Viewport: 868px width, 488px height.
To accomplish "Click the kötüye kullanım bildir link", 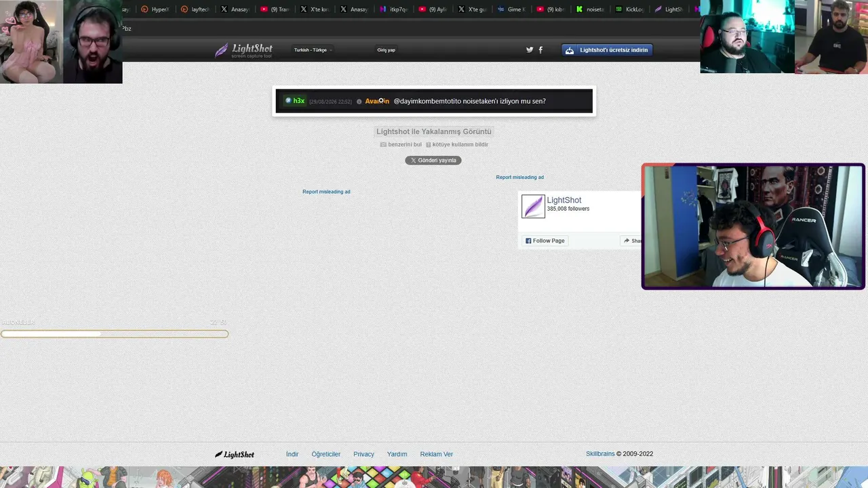I will [457, 144].
